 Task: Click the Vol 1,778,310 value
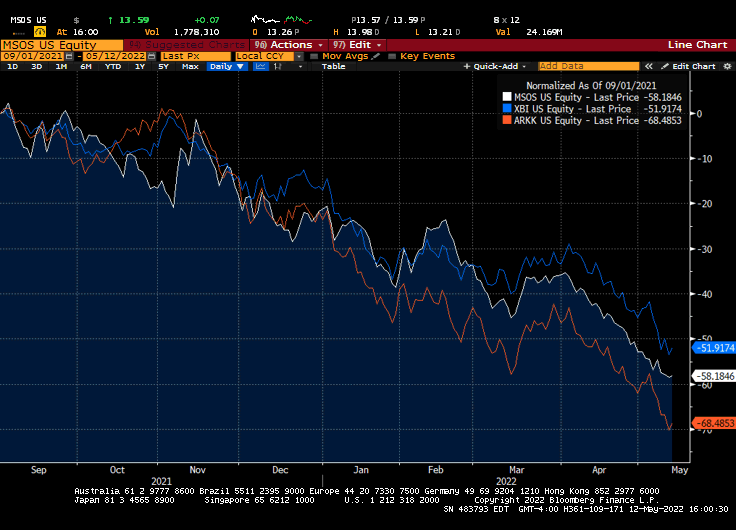pyautogui.click(x=196, y=32)
